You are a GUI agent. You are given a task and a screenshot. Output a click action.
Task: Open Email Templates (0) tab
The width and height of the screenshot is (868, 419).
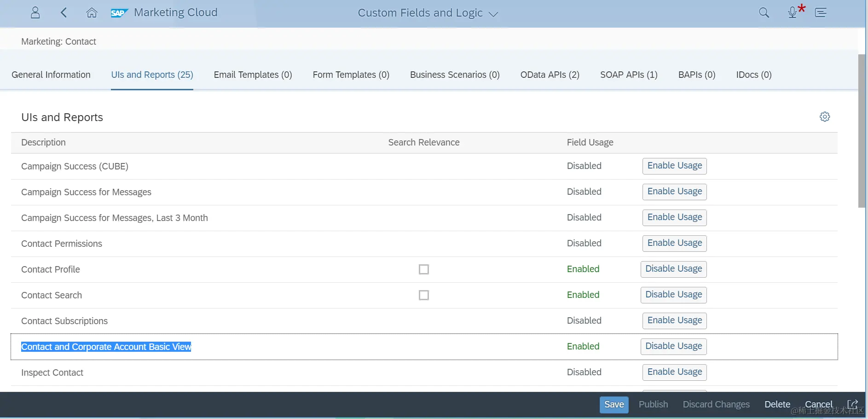point(253,75)
